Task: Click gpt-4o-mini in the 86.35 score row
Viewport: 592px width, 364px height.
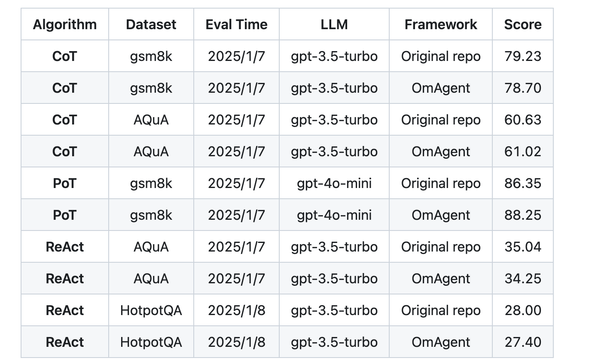Action: pos(334,183)
